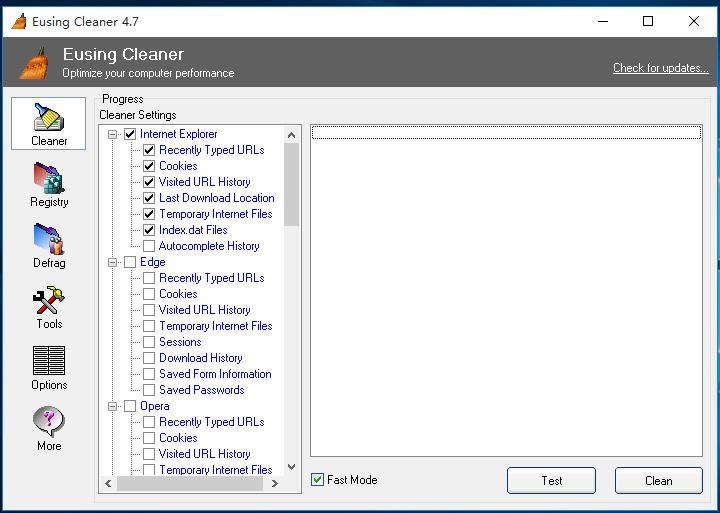
Task: Uncheck the Internet Explorer group checkbox
Action: [x=130, y=134]
